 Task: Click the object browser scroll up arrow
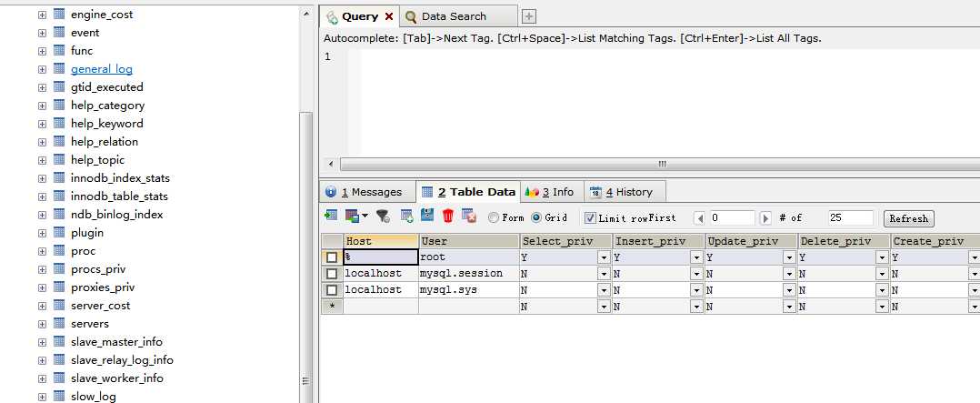[x=305, y=14]
